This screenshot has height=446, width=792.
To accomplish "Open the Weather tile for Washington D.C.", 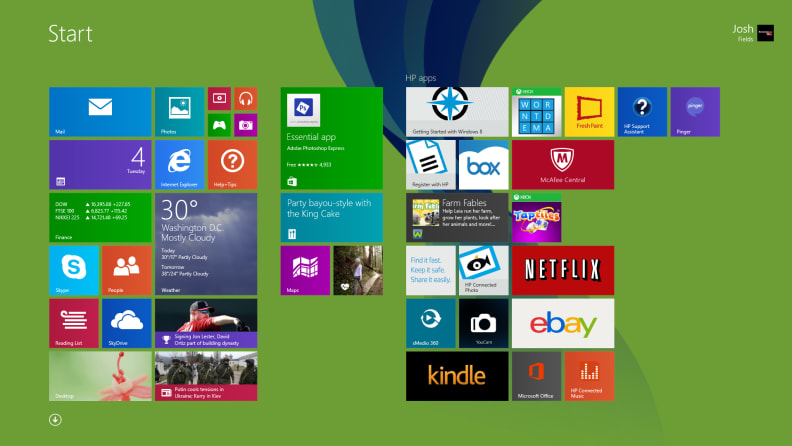I will 206,244.
